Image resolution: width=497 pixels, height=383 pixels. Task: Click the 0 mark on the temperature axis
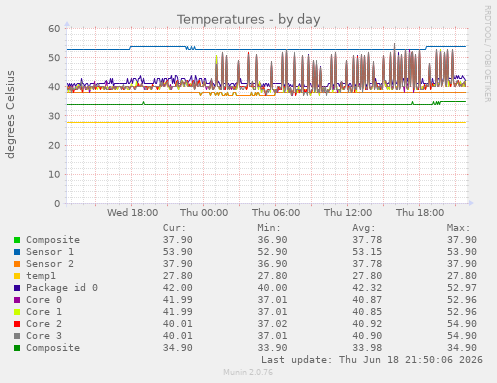(57, 204)
